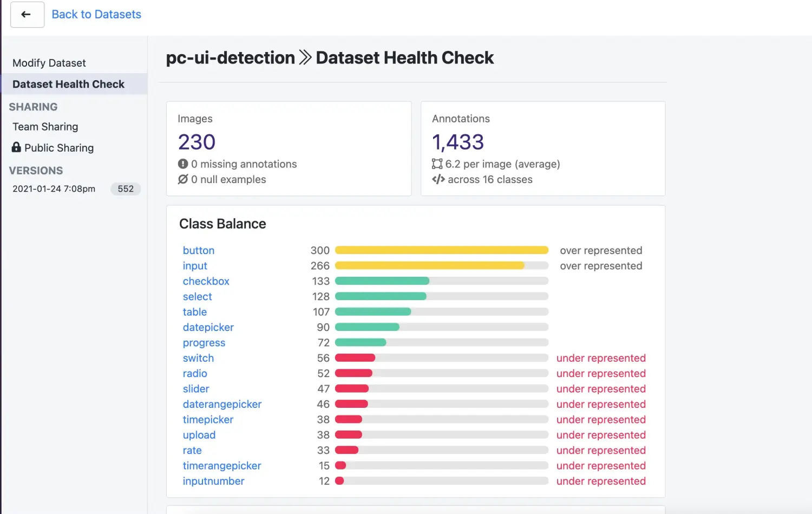The image size is (812, 514).
Task: Click the 1,433 annotations count
Action: tap(458, 142)
